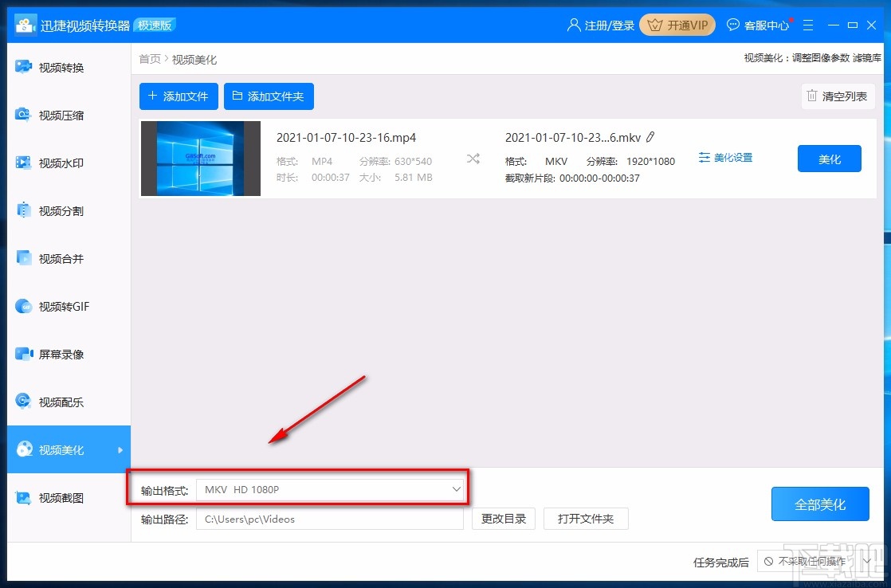Image resolution: width=891 pixels, height=588 pixels.
Task: Go back to 首页 via the breadcrumb
Action: click(149, 58)
